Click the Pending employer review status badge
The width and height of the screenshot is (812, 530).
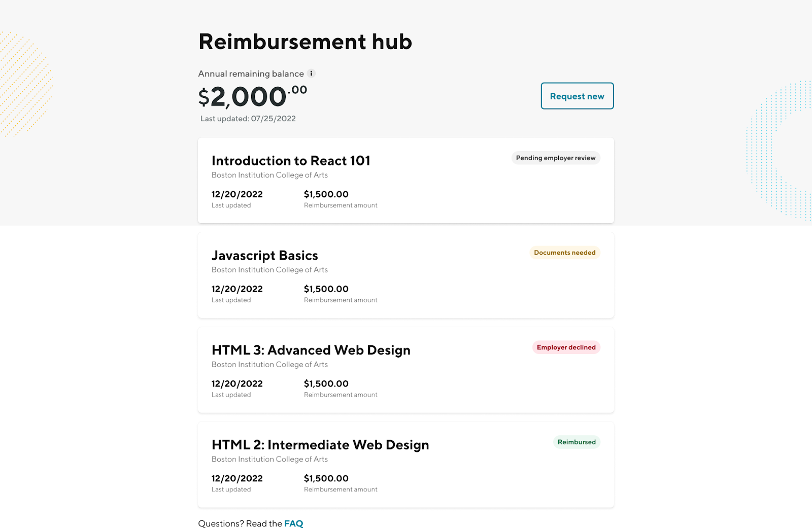(556, 158)
